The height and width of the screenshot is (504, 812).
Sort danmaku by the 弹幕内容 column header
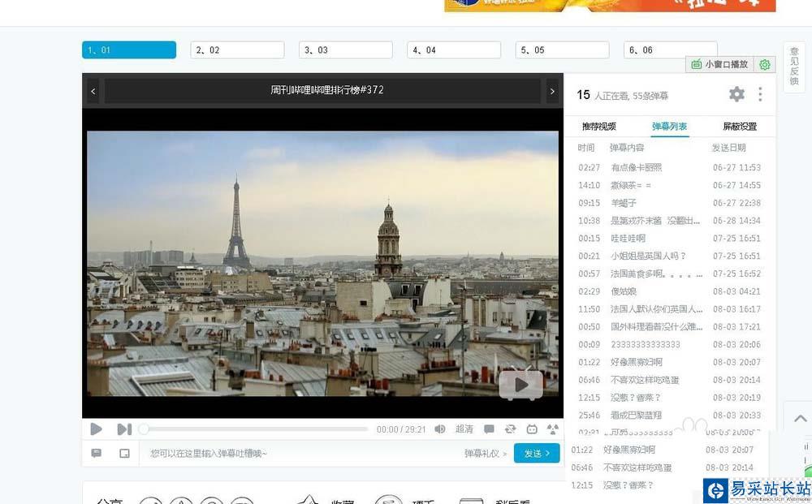[627, 148]
